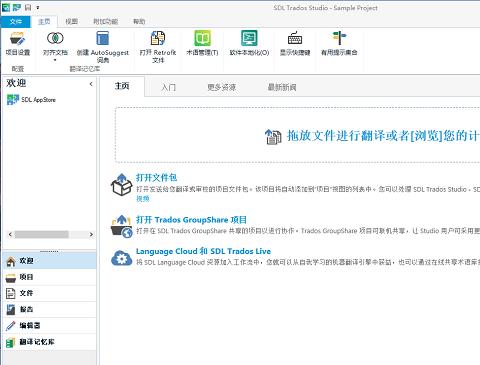Image resolution: width=480 pixels, height=365 pixels.
Task: Click 打开 Trados GroupShare 项目 link
Action: point(191,220)
